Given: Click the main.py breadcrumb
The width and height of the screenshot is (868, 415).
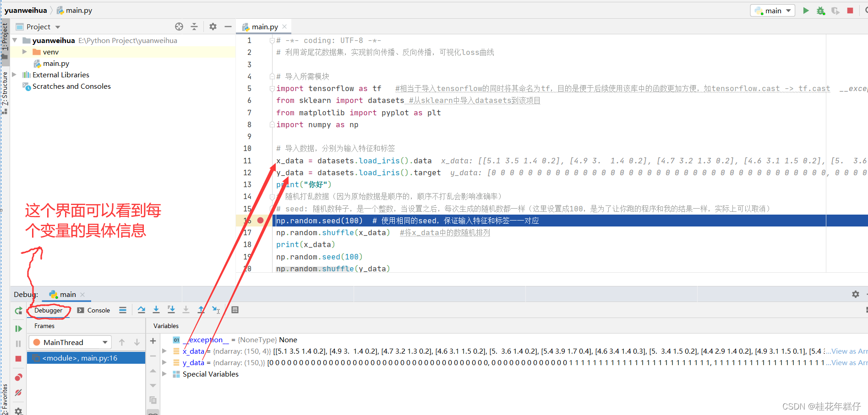Looking at the screenshot, I should coord(74,10).
